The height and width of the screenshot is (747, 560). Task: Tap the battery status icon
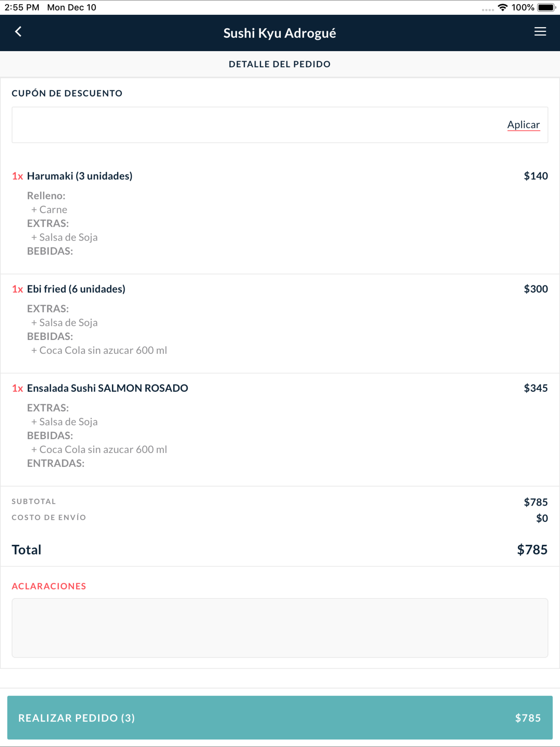pyautogui.click(x=546, y=7)
